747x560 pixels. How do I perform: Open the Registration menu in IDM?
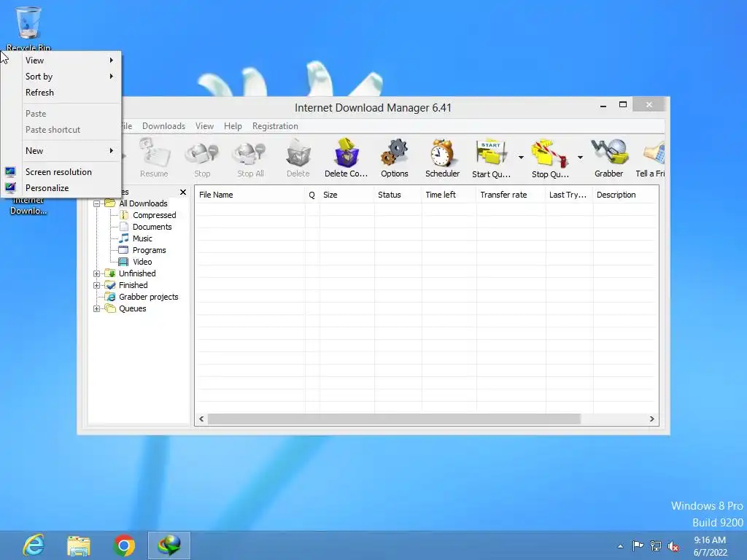point(275,125)
